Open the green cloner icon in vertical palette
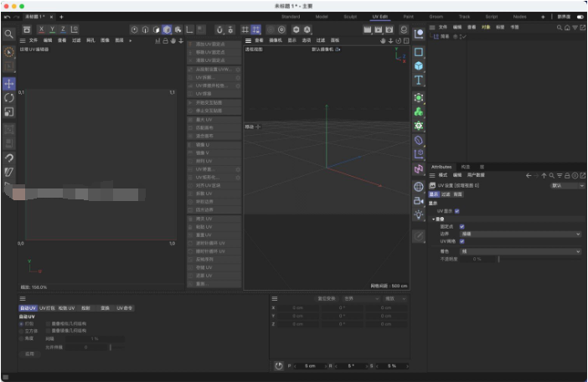Screen dimensions: 588x382 point(419,111)
